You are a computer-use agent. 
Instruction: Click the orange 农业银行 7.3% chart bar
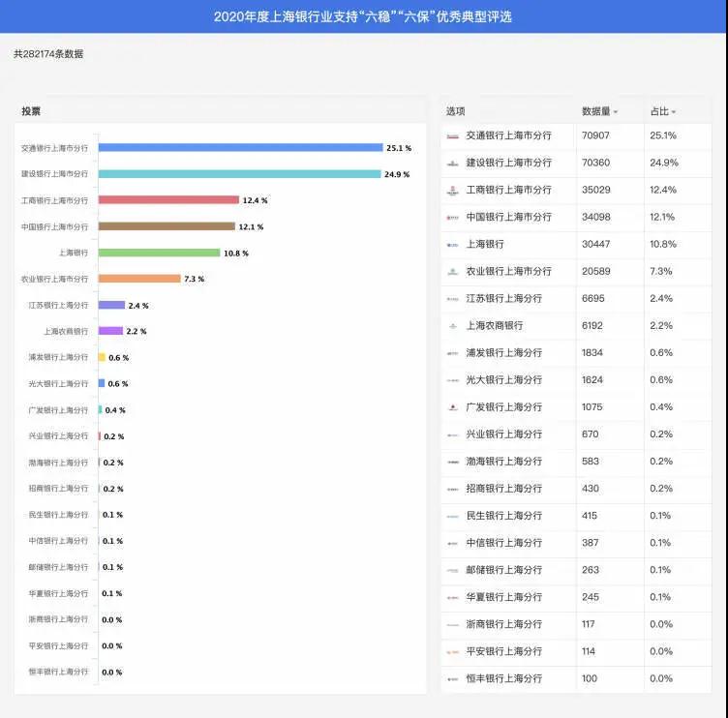click(x=139, y=279)
